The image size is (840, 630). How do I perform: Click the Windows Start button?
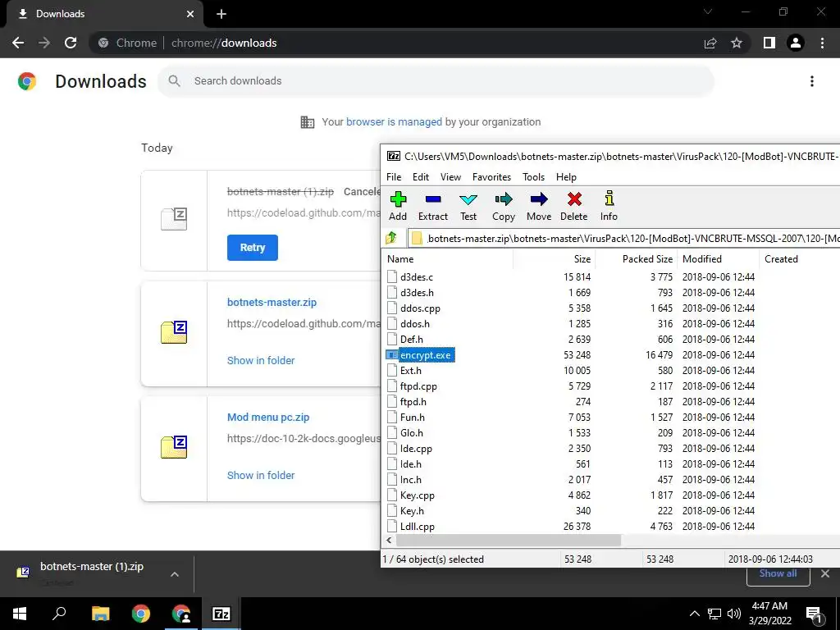20,614
